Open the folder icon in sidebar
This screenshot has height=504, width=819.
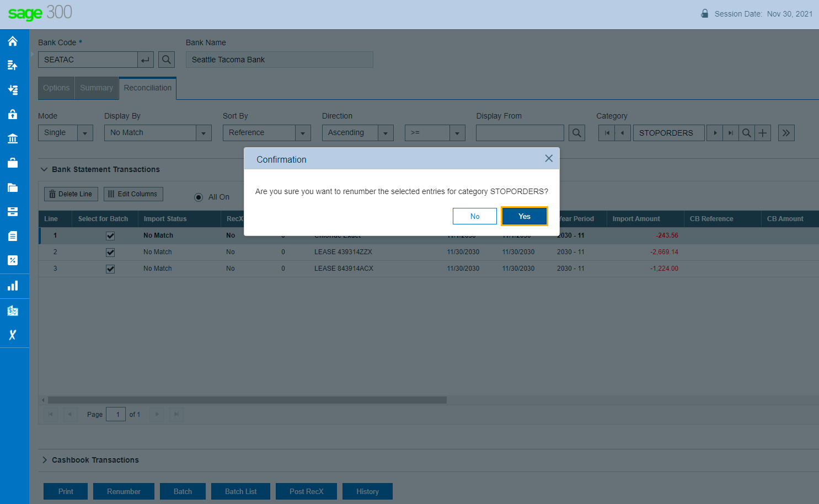click(13, 187)
